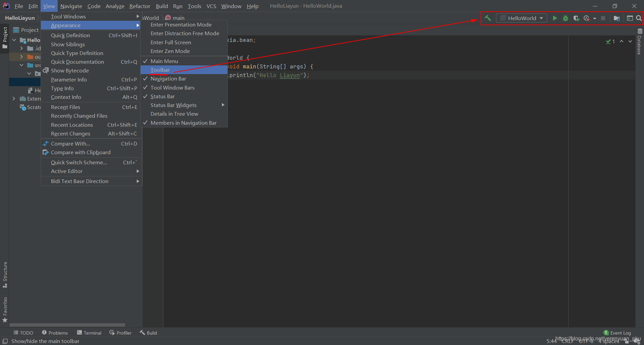The height and width of the screenshot is (345, 644).
Task: Choose Quick Switch Scheme menu item
Action: point(91,162)
